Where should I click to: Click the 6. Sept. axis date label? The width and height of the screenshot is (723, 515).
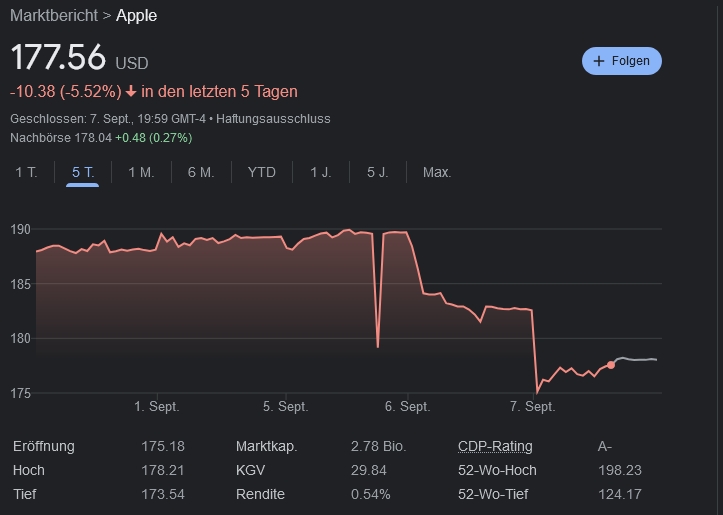pyautogui.click(x=408, y=407)
